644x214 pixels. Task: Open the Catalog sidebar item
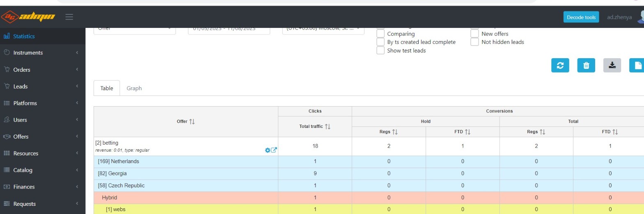point(43,170)
